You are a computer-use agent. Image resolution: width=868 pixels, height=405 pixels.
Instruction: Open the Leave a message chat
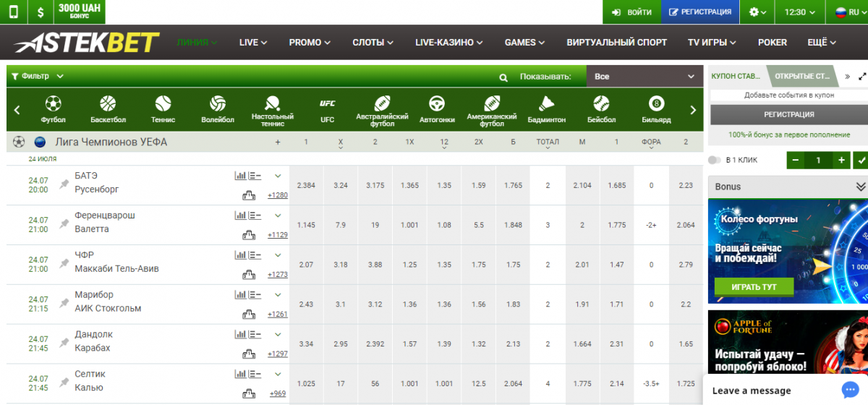pos(785,390)
